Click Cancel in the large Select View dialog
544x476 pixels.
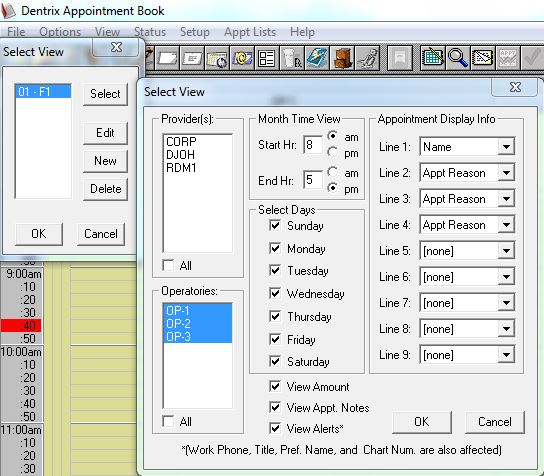pos(494,422)
